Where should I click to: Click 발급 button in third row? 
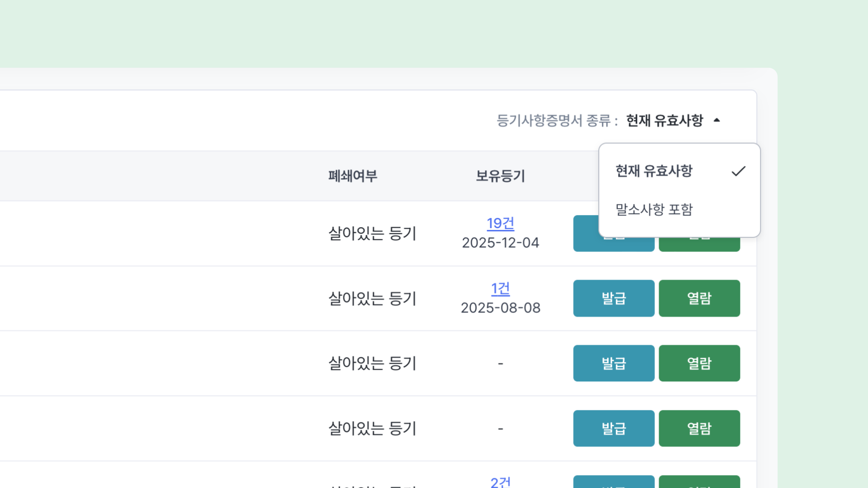point(614,363)
